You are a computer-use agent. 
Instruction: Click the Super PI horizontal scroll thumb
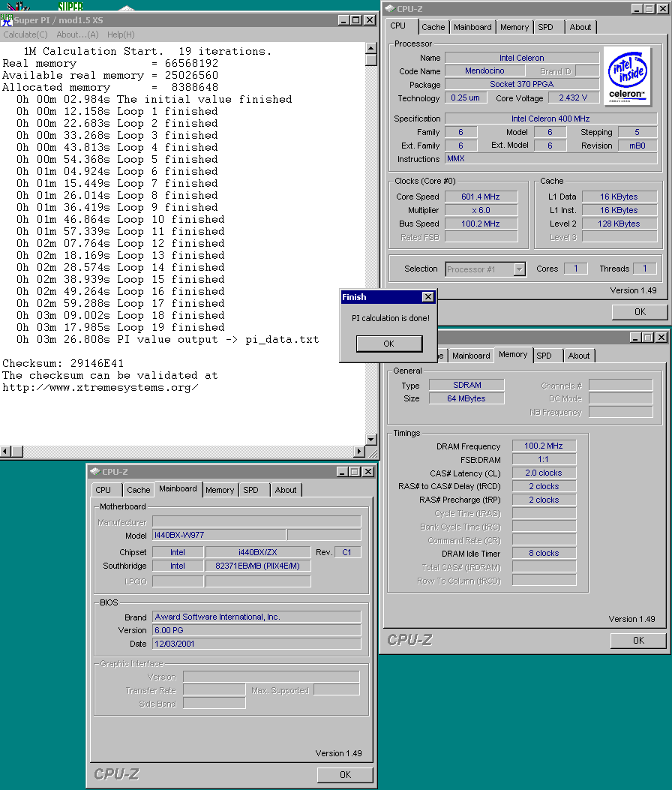(x=17, y=452)
